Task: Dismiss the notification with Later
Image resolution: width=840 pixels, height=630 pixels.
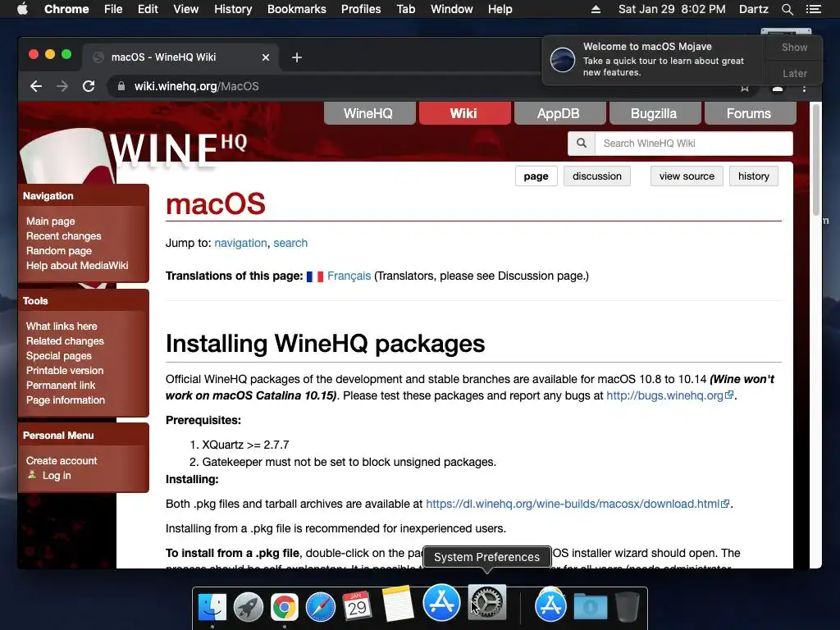Action: (x=794, y=73)
